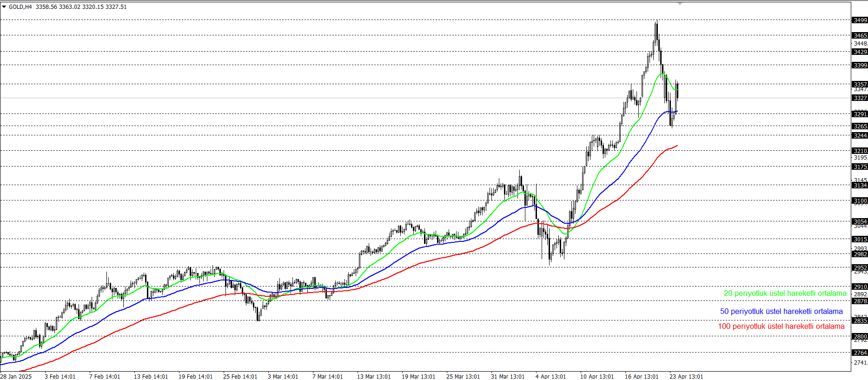Click the 3100 price level label
The width and height of the screenshot is (868, 380).
[860, 200]
